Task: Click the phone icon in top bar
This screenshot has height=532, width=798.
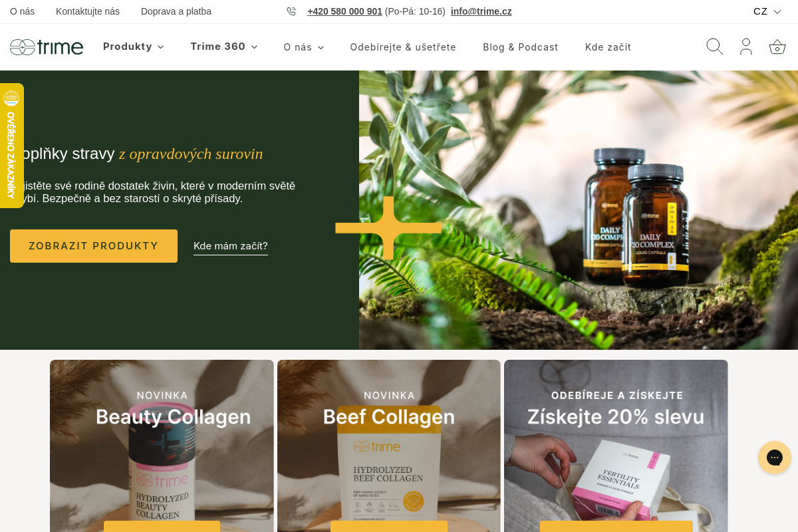Action: tap(291, 11)
